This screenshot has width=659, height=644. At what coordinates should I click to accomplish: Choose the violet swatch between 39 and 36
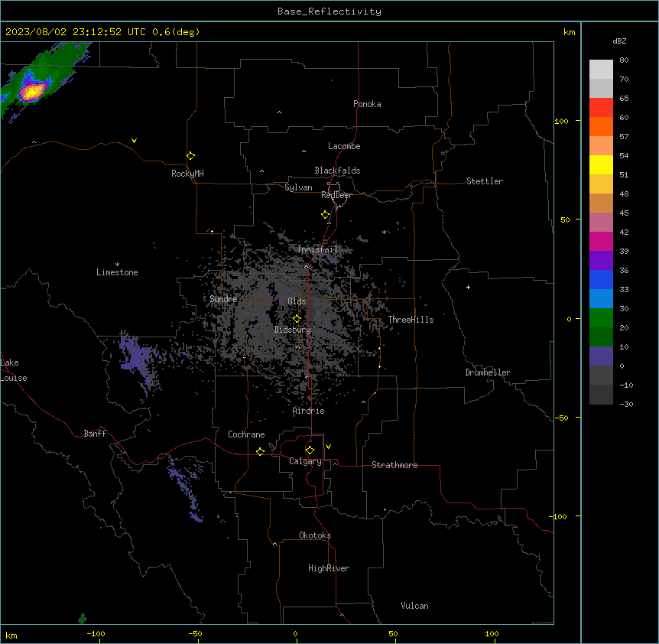[601, 260]
